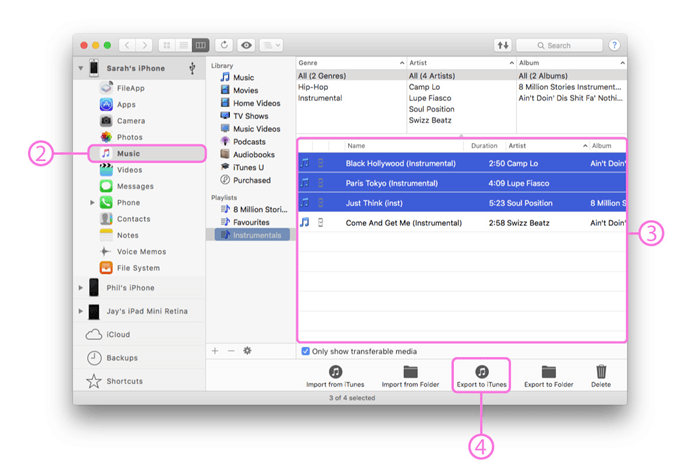Add a playlist with plus button
The width and height of the screenshot is (700, 467).
tap(215, 351)
